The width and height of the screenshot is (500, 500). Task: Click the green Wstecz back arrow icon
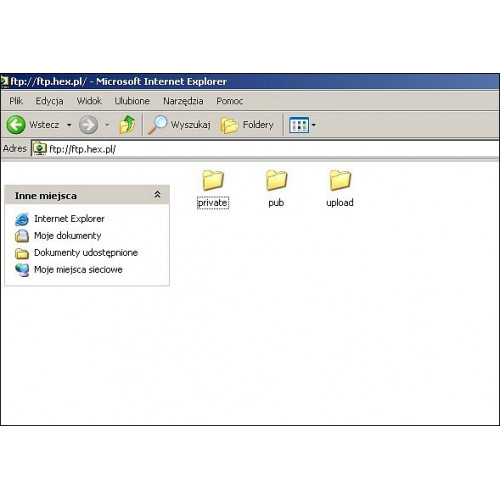16,125
